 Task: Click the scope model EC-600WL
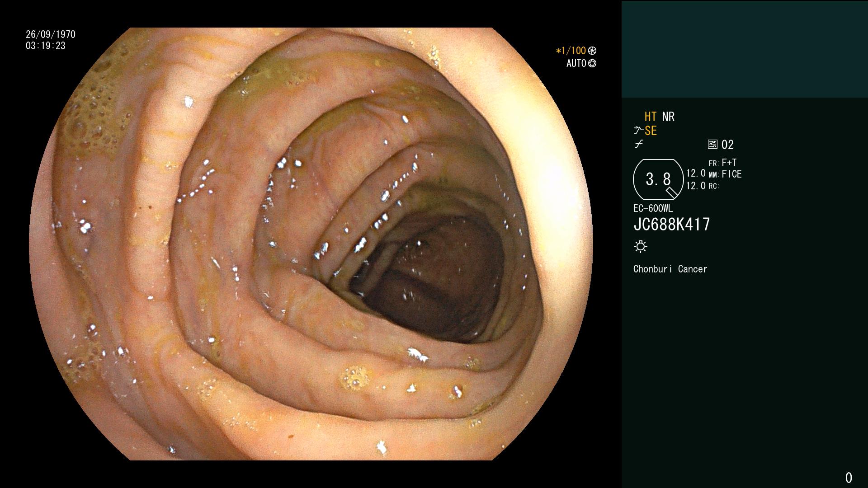click(653, 208)
